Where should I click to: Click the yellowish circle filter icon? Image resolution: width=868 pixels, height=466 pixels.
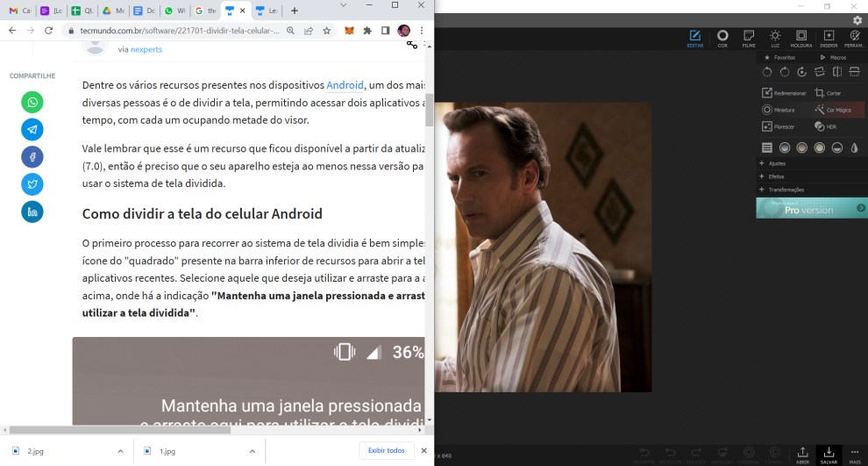[820, 147]
